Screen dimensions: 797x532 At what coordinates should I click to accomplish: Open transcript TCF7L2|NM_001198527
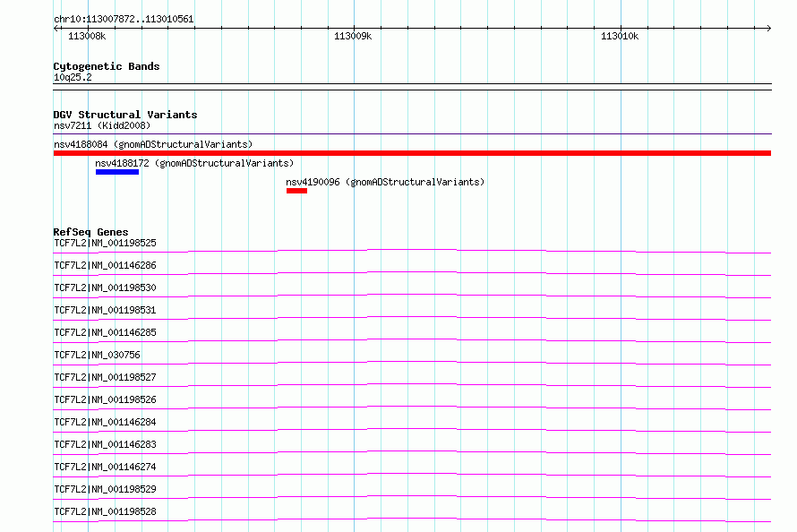click(105, 377)
